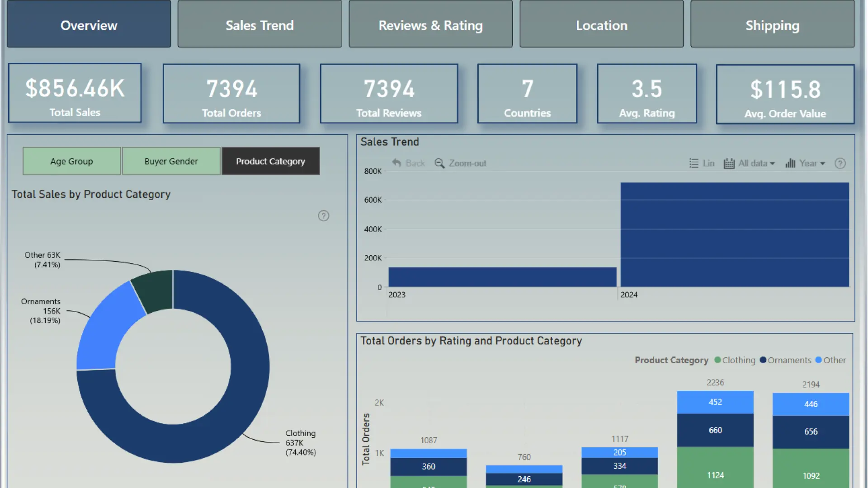Screen dimensions: 868x488
Task: Click the Avg. Rating 3.5 card
Action: (x=647, y=94)
